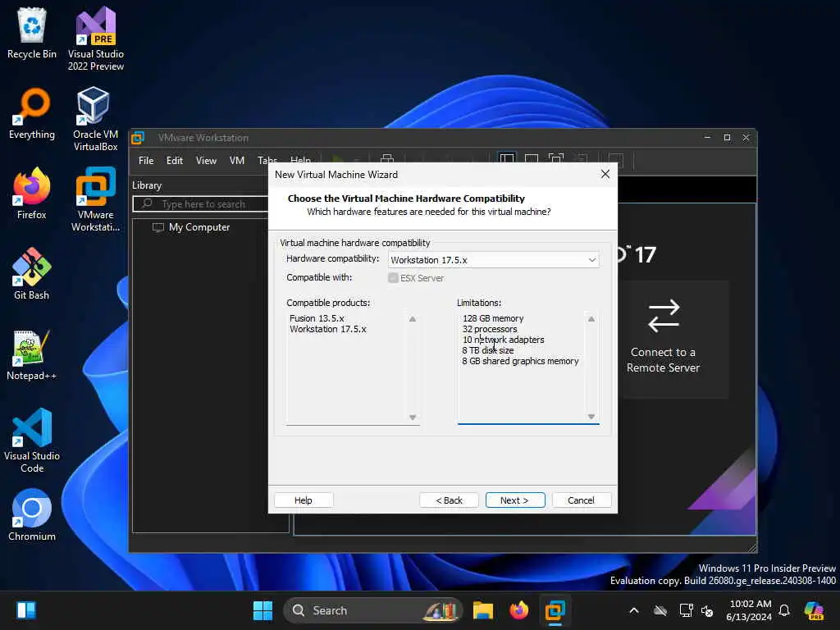The image size is (840, 630).
Task: Open Visual Studio 2022 Preview shortcut
Action: [x=95, y=39]
